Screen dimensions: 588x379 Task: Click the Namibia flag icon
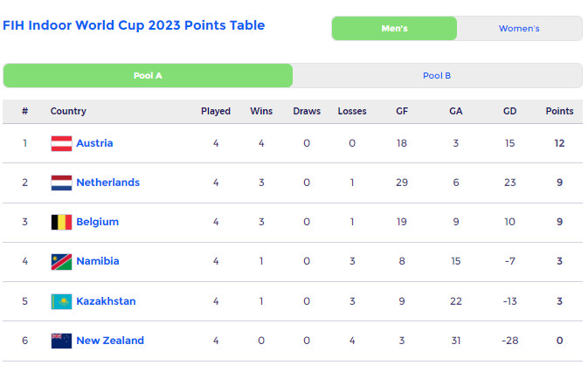pos(61,262)
